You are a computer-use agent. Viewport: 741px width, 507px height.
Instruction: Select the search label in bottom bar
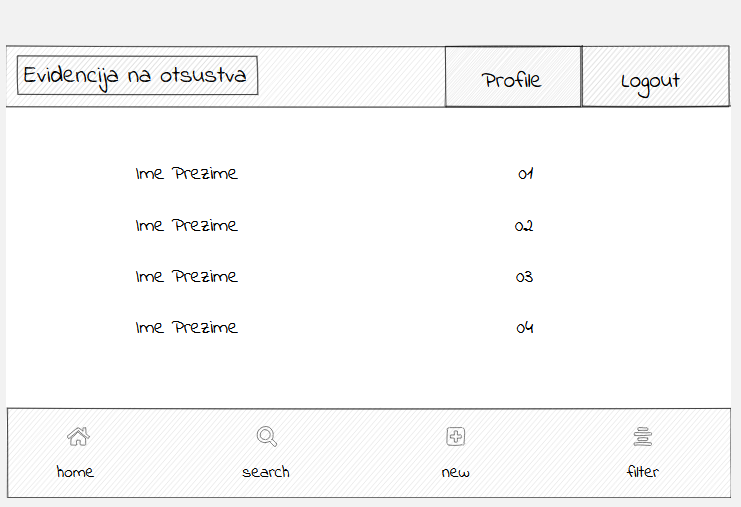(266, 472)
